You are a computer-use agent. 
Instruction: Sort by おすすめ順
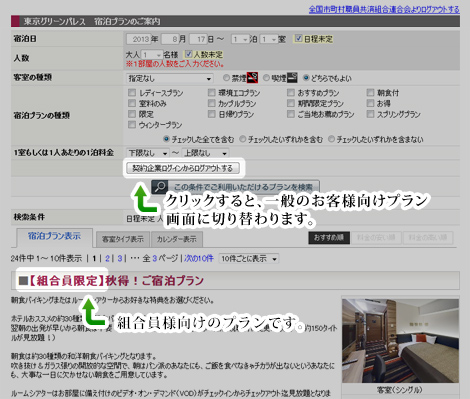[329, 237]
